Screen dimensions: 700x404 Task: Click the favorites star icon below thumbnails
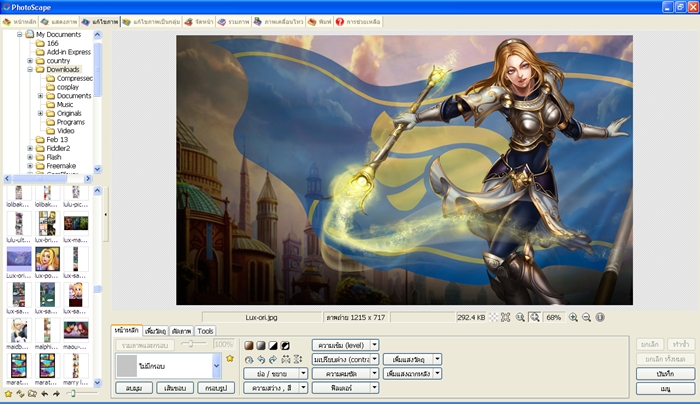8,394
